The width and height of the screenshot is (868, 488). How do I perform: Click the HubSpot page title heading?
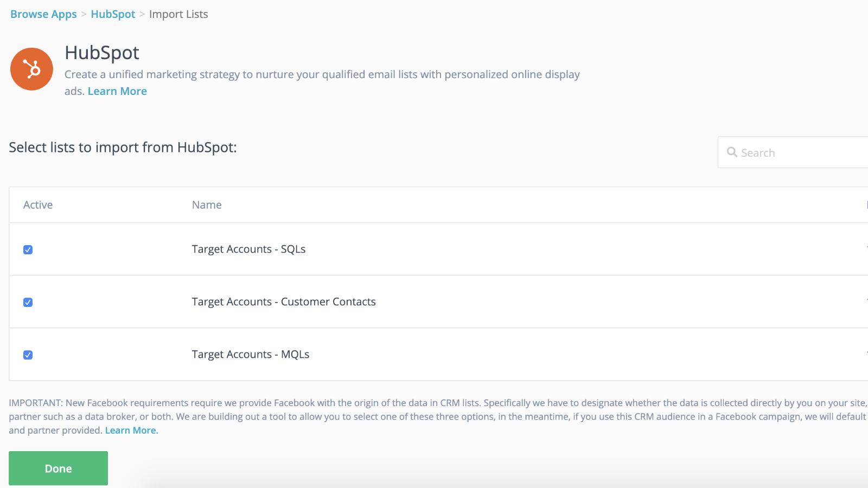(101, 53)
